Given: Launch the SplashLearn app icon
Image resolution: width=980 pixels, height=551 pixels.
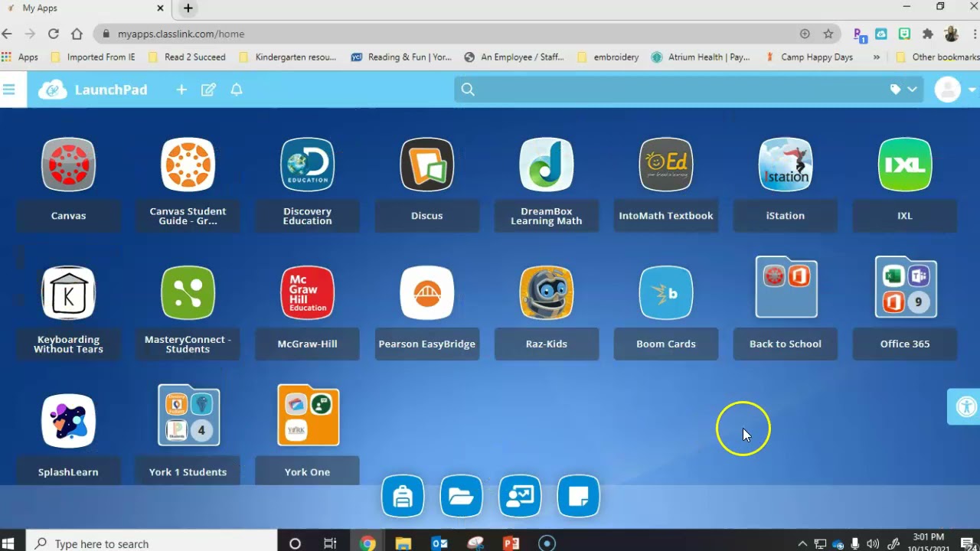Looking at the screenshot, I should [x=68, y=421].
